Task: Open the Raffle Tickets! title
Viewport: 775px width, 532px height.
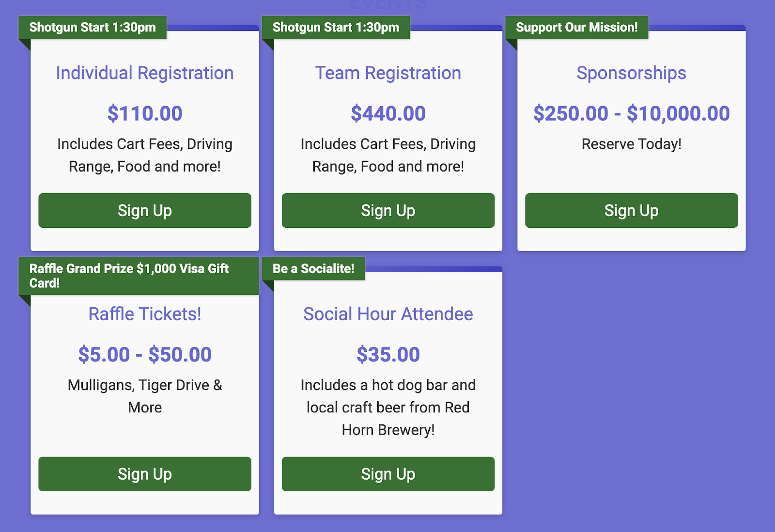Action: pos(145,314)
